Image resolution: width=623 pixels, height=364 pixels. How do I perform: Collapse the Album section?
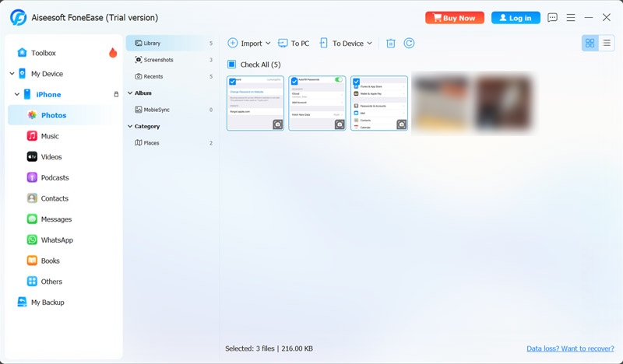pyautogui.click(x=130, y=93)
